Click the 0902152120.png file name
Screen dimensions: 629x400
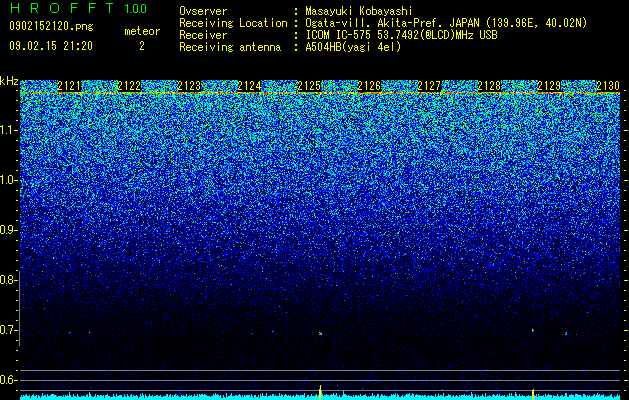pos(51,27)
